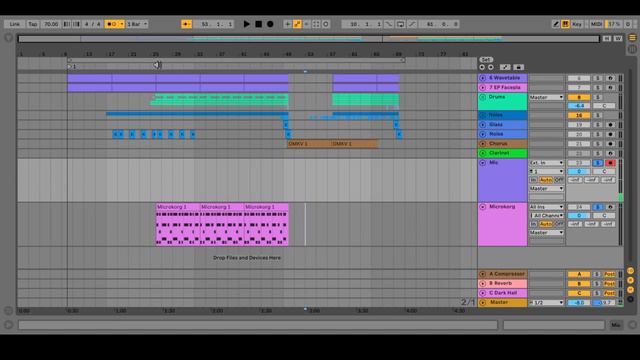Select the B Reverb return track
This screenshot has width=640, height=360.
click(x=502, y=284)
